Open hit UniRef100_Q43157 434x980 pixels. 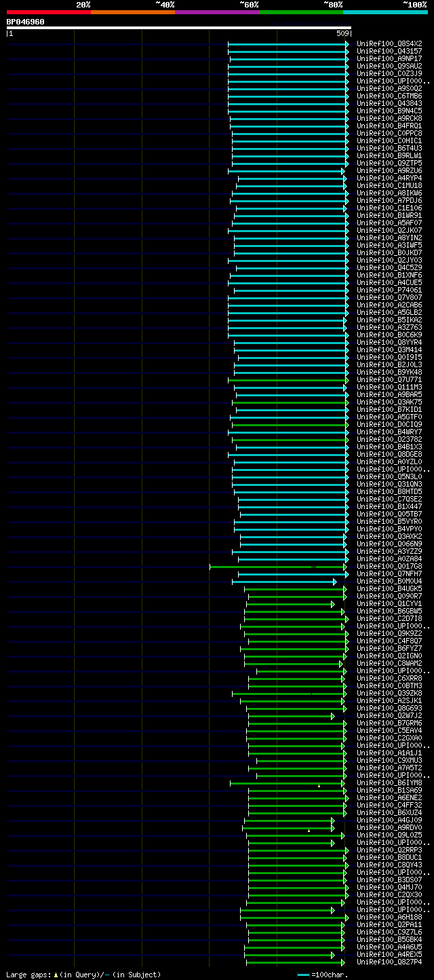[x=390, y=51]
